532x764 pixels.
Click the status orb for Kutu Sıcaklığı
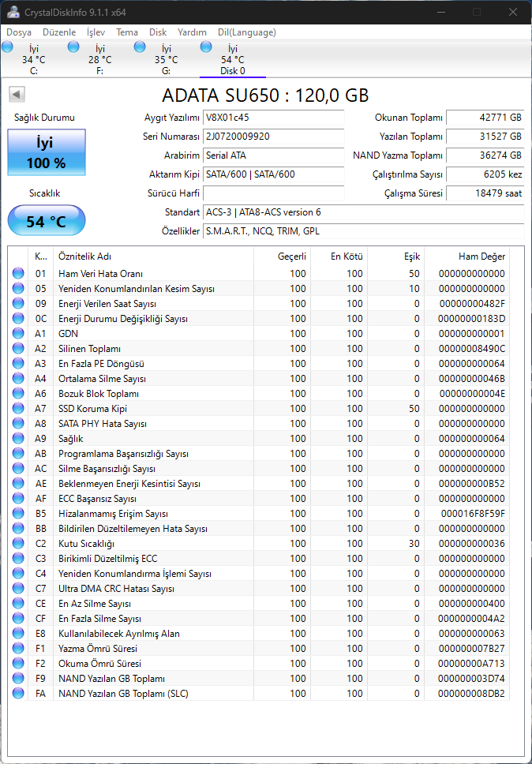point(18,543)
